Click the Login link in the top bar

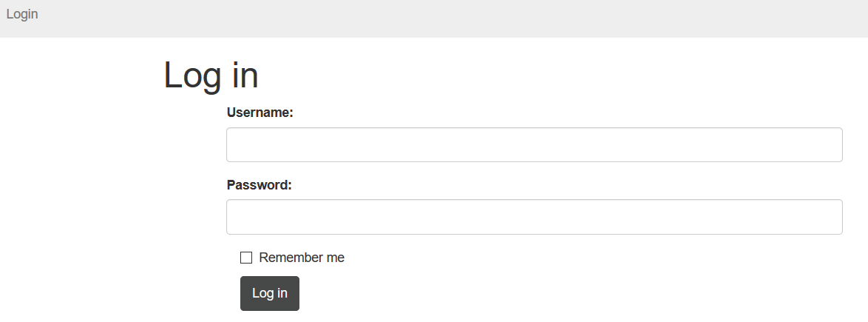[x=22, y=14]
